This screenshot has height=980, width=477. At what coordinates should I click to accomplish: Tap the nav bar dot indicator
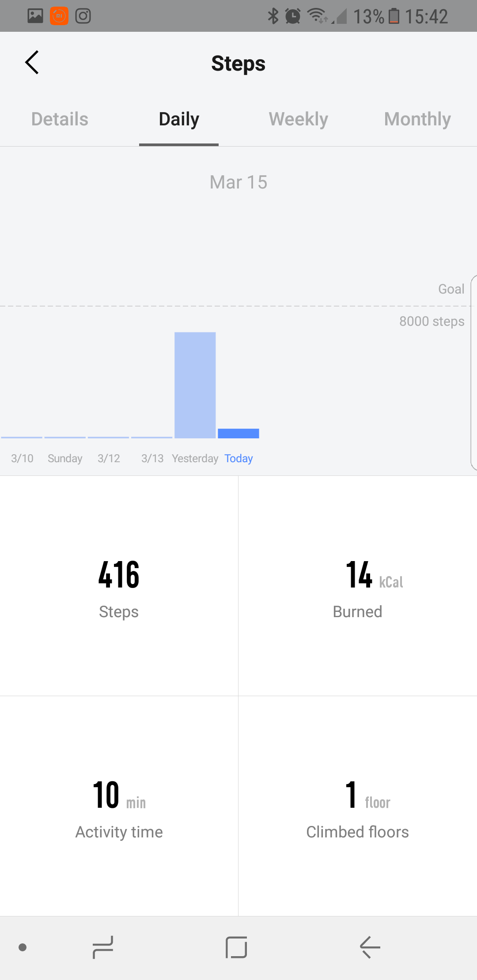pyautogui.click(x=23, y=947)
